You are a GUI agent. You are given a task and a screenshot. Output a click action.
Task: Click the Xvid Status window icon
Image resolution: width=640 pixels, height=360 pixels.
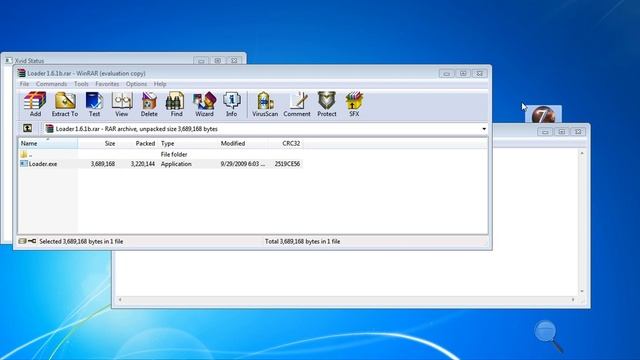9,60
